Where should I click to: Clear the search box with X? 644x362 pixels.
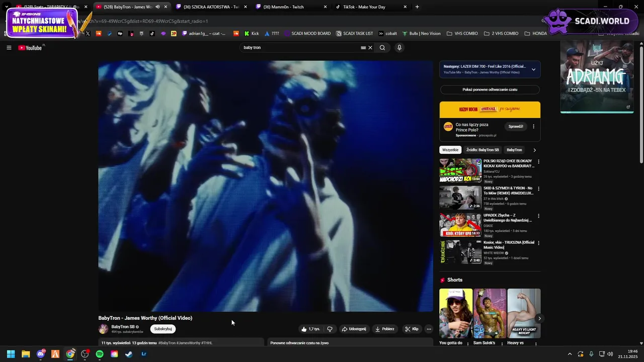(x=370, y=48)
